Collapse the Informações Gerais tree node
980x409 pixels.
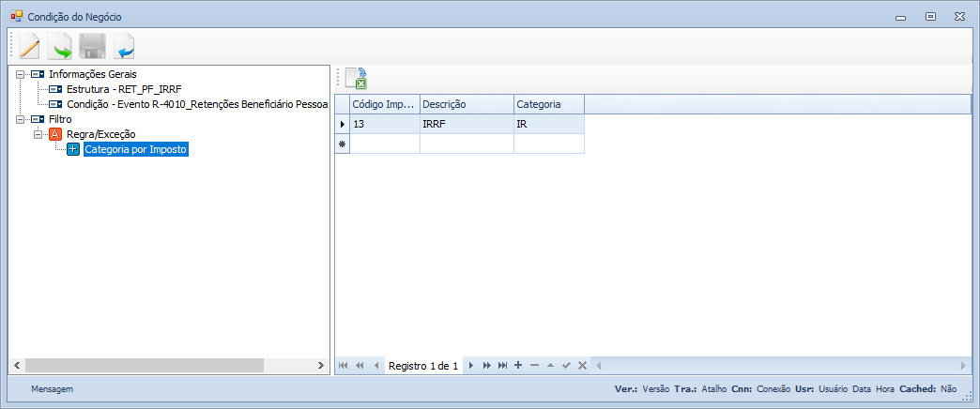coord(21,73)
